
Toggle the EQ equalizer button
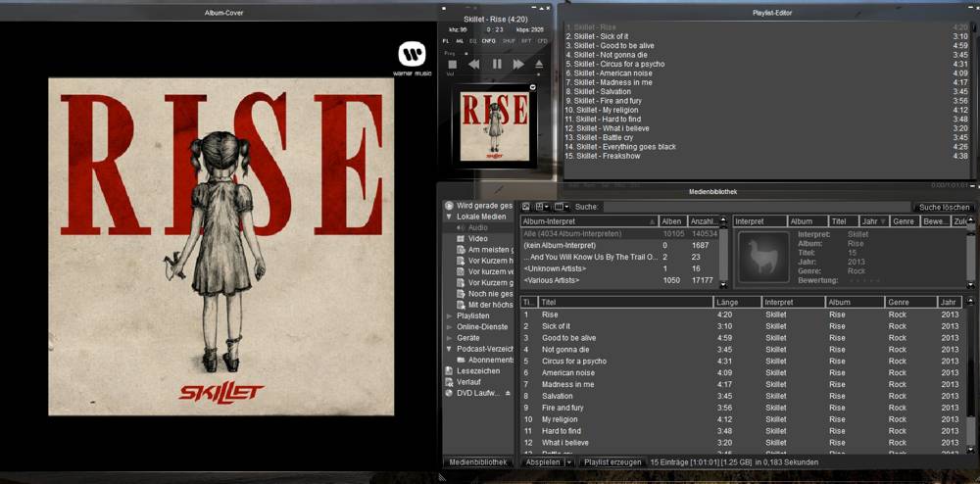[x=472, y=41]
